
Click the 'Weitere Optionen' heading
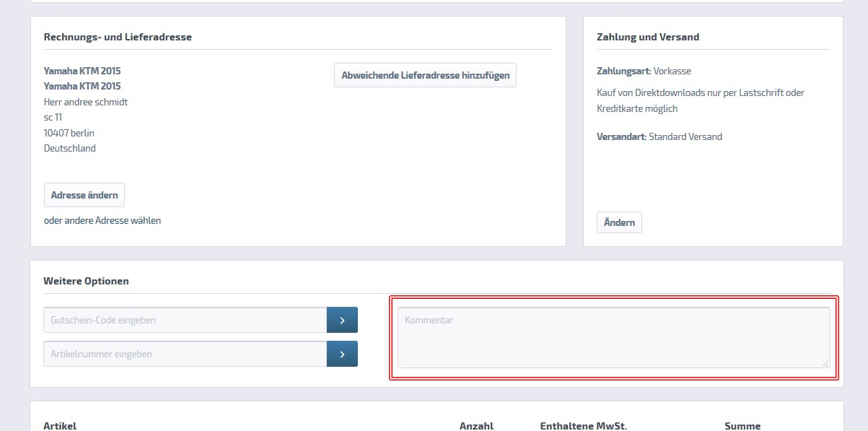tap(86, 281)
